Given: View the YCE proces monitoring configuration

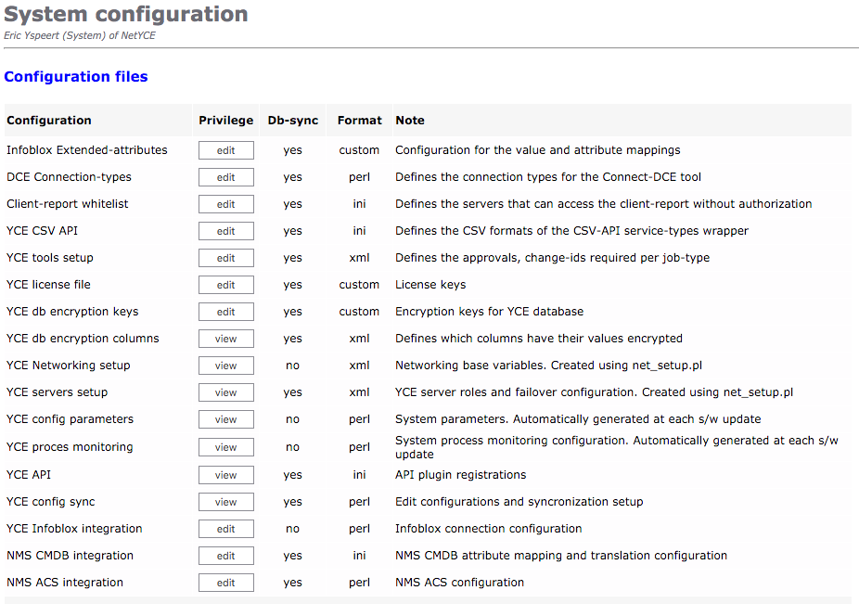Looking at the screenshot, I should coord(225,446).
